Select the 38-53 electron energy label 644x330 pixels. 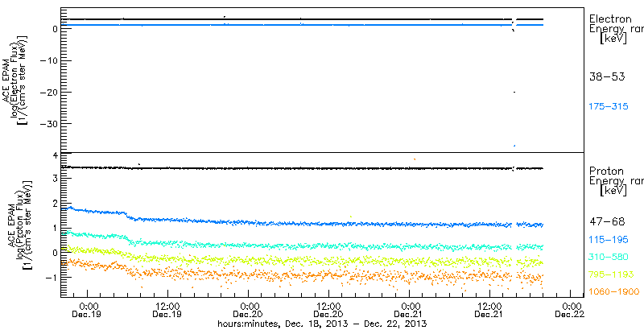coord(607,76)
